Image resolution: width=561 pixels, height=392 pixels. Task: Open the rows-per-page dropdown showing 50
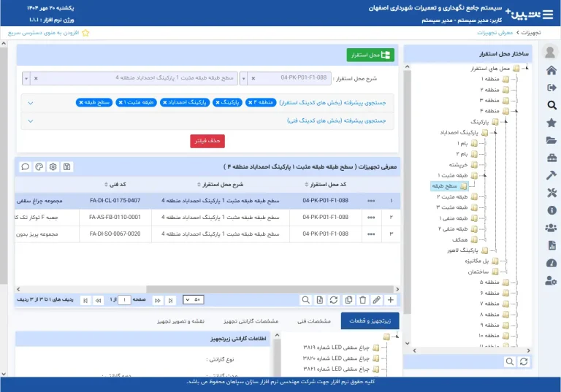click(x=194, y=300)
